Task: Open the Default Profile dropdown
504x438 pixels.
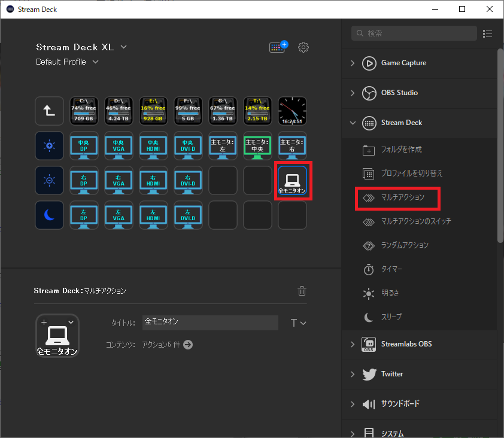Action: (95, 62)
